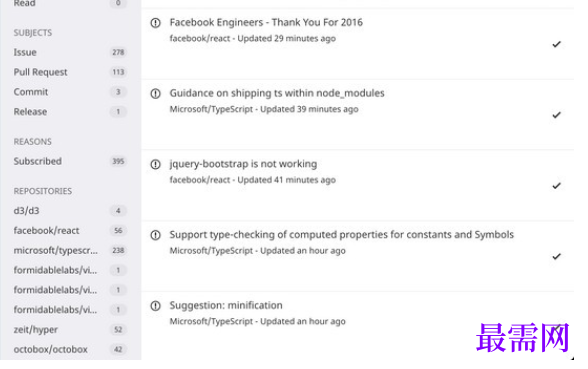Mark 'Facebook Engineers - Thank You' notification done
588x369 pixels.
click(x=556, y=44)
